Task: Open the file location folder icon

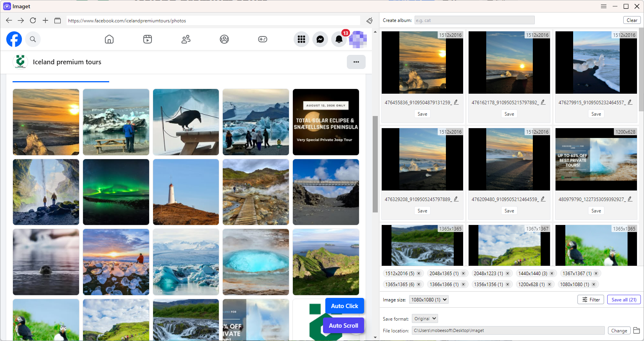Action: point(637,330)
